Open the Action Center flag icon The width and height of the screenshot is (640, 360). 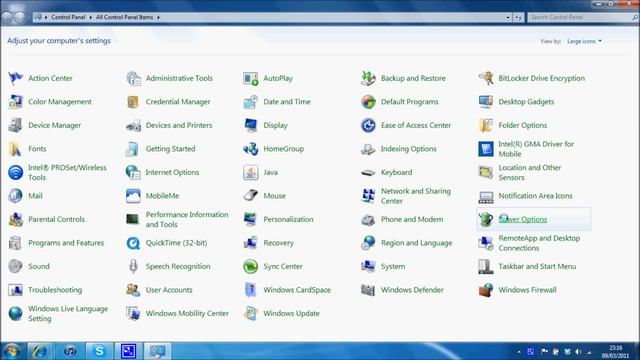[16, 78]
